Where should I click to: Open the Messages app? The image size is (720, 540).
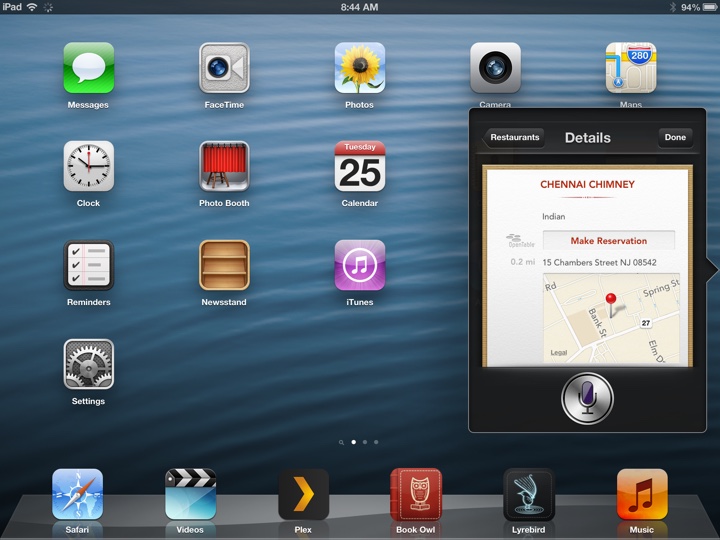pyautogui.click(x=89, y=68)
